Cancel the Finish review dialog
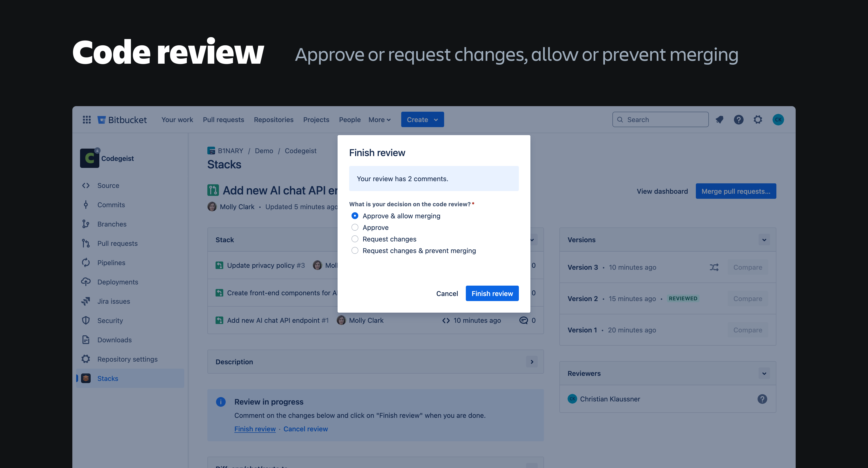 pyautogui.click(x=447, y=293)
